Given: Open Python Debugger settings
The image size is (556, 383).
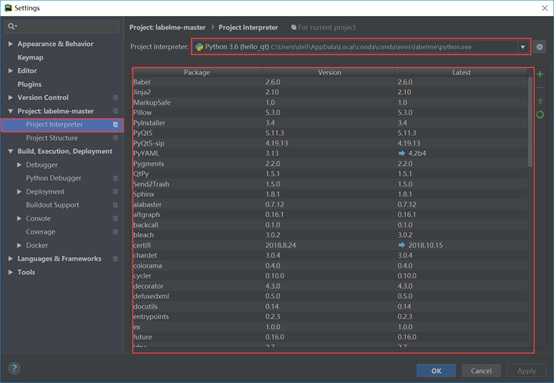Looking at the screenshot, I should [54, 178].
